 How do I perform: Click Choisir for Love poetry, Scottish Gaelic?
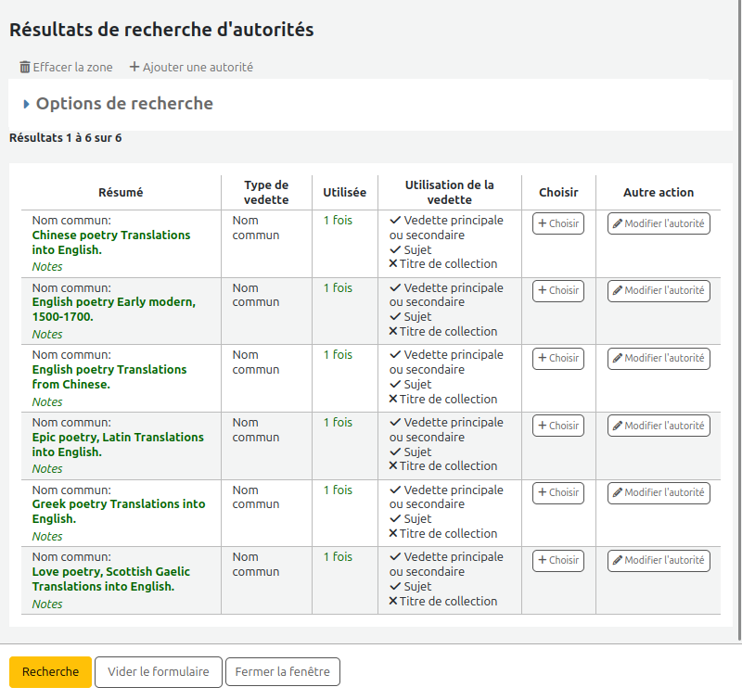tap(557, 561)
